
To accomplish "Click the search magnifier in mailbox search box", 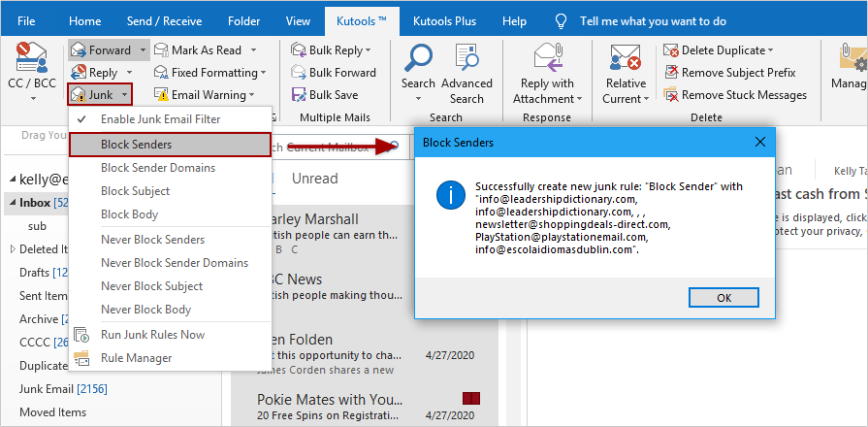I will pyautogui.click(x=394, y=147).
